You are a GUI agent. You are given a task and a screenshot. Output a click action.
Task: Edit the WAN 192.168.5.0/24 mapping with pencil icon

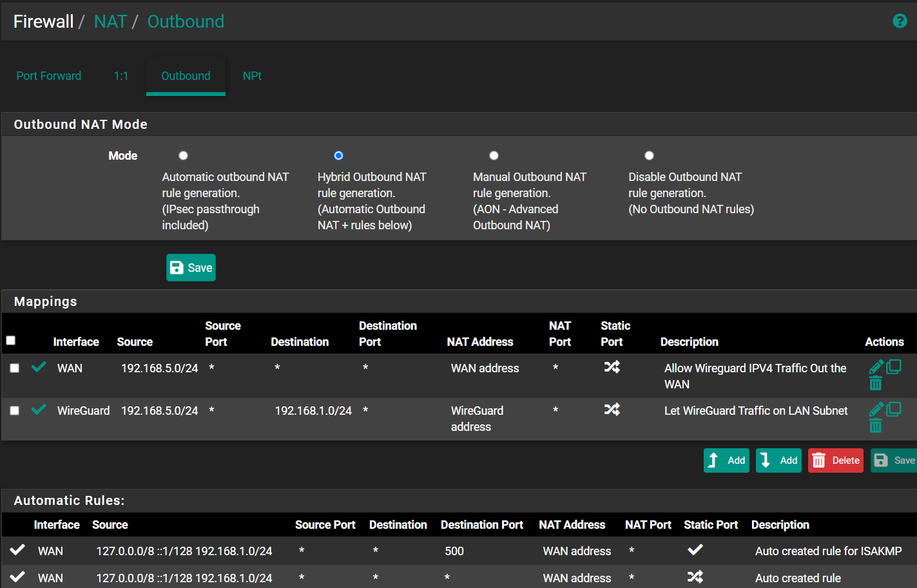(x=876, y=367)
